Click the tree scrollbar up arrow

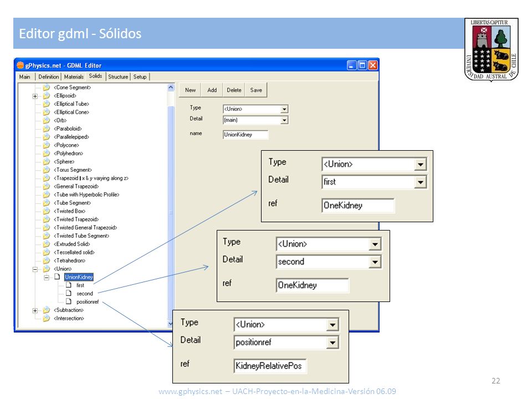pos(171,88)
